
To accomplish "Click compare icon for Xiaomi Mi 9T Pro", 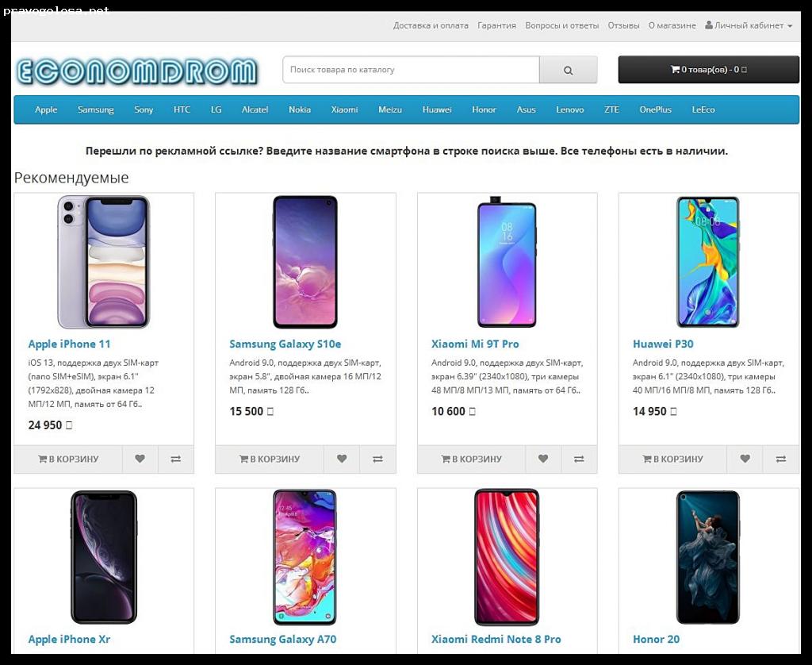I will (579, 459).
